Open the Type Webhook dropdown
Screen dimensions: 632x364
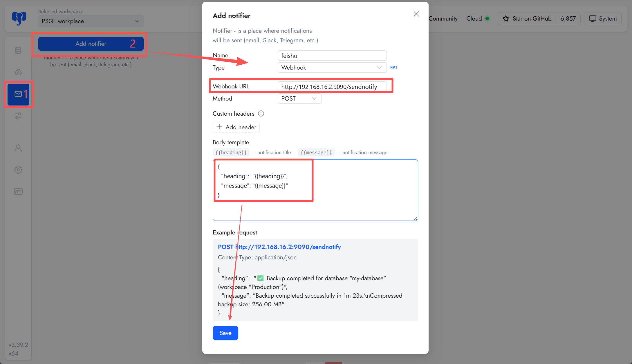click(x=332, y=68)
